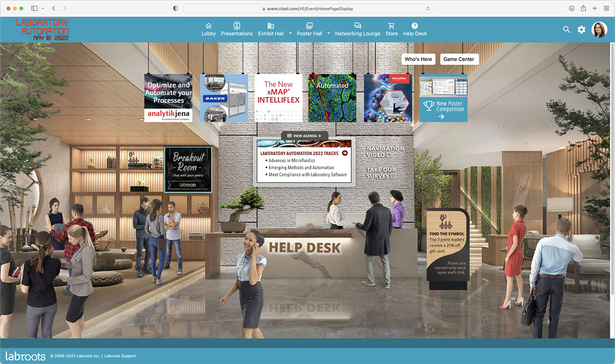Click your profile avatar photo
Viewport: 615px width, 364px height.
click(x=599, y=29)
